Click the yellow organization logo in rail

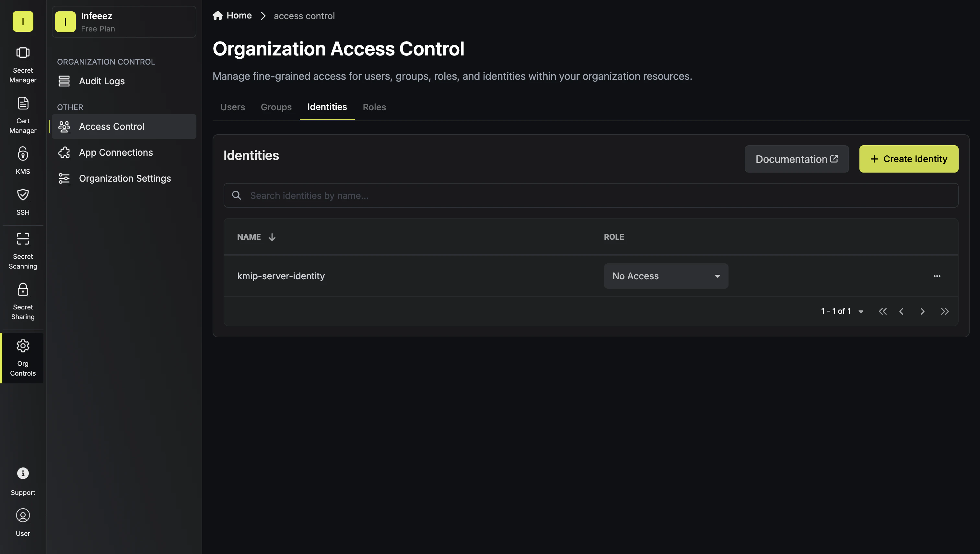(23, 21)
